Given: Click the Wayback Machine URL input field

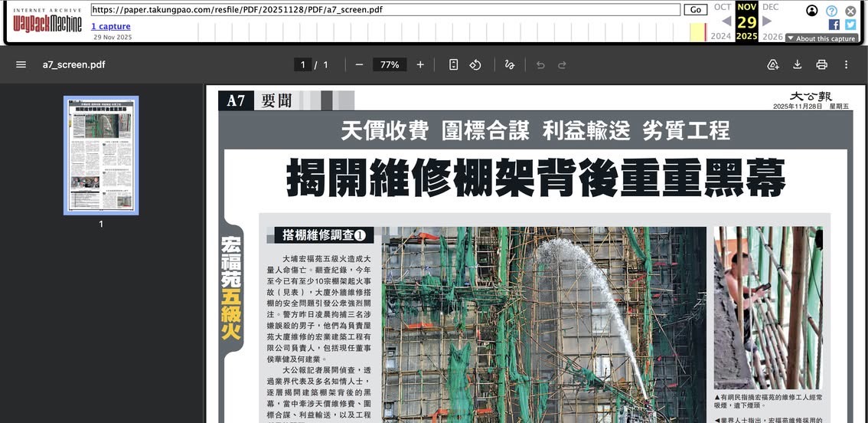Looking at the screenshot, I should (x=386, y=10).
